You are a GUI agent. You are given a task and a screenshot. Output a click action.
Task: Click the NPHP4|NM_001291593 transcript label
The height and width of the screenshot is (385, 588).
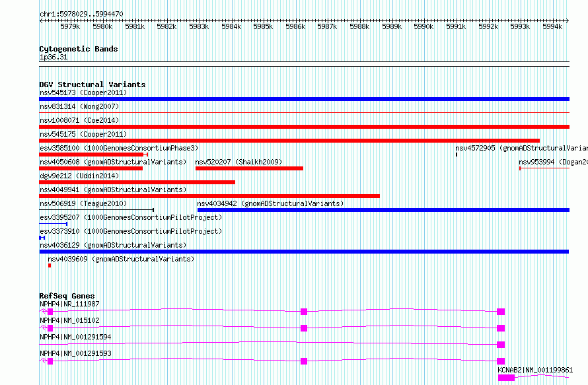tap(75, 353)
